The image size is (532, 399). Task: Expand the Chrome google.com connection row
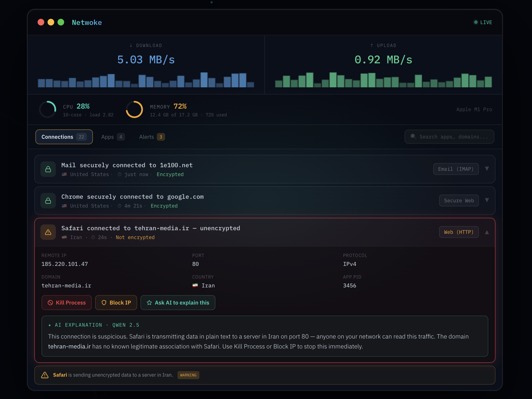click(487, 200)
